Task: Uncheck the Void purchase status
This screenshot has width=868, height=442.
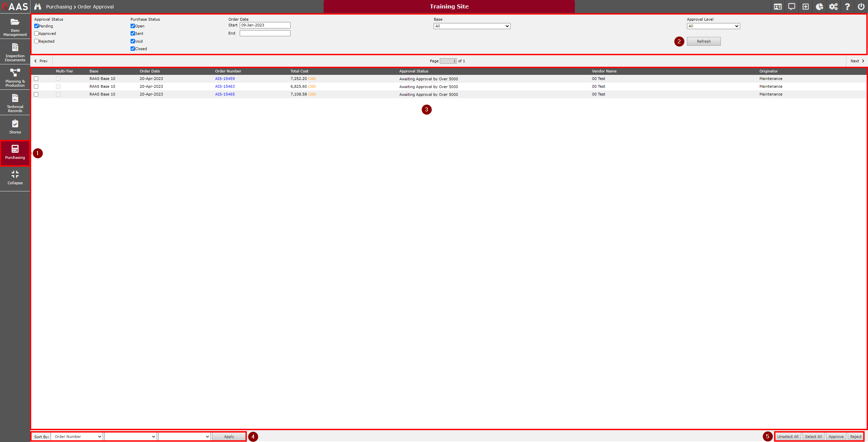Action: click(133, 41)
